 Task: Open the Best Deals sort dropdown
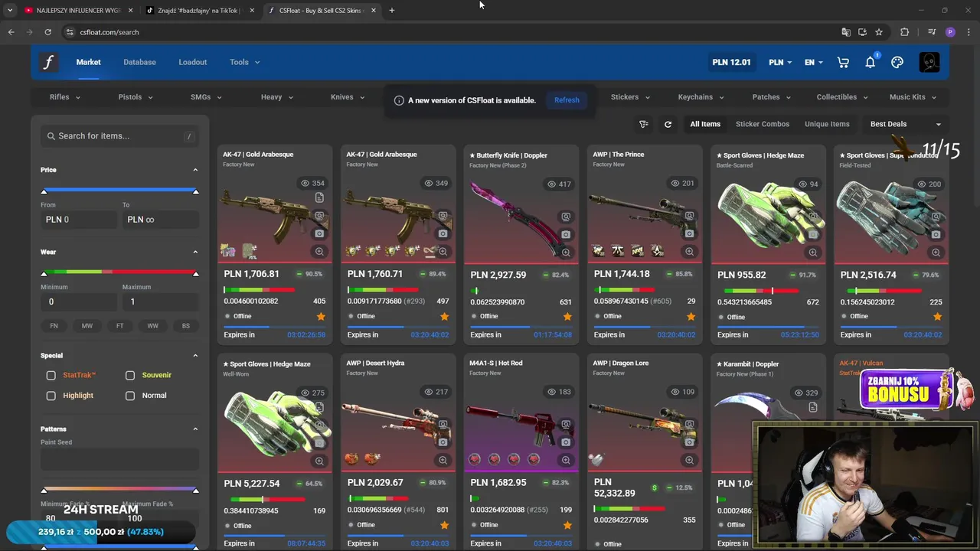coord(906,124)
